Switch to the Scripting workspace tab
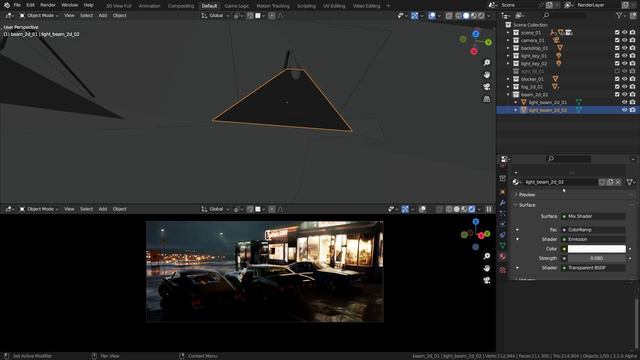The width and height of the screenshot is (640, 360). click(306, 6)
